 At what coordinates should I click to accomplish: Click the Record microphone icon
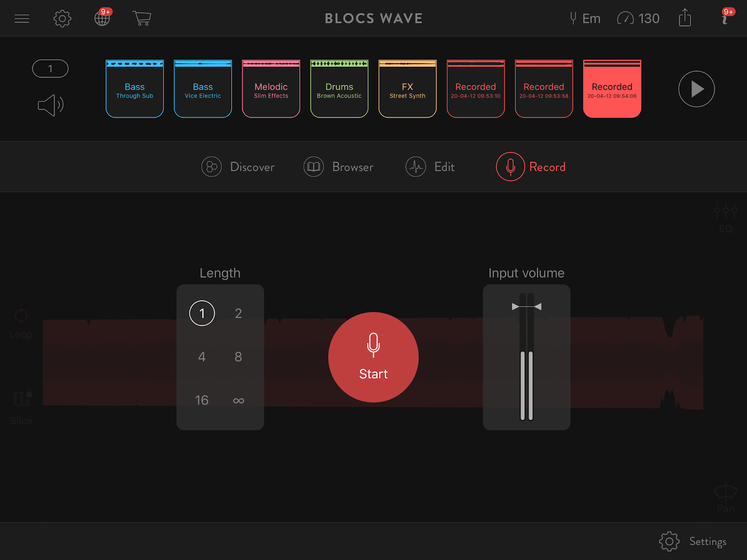point(511,167)
